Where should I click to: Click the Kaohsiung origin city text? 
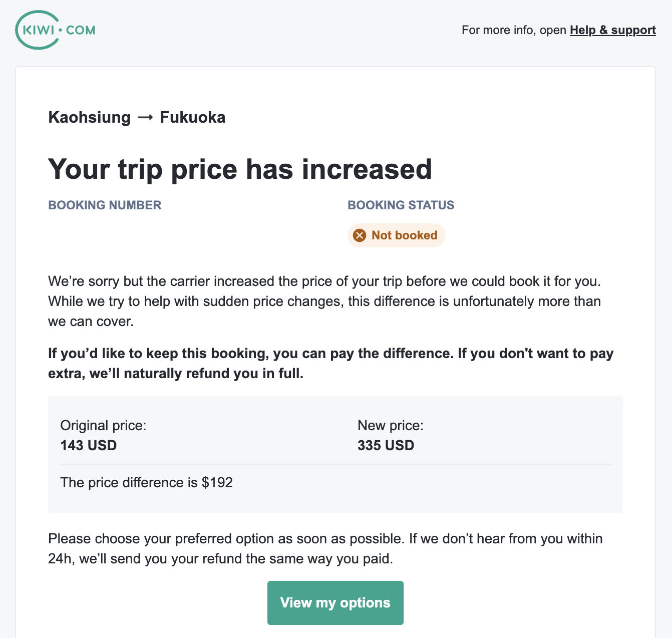tap(90, 118)
